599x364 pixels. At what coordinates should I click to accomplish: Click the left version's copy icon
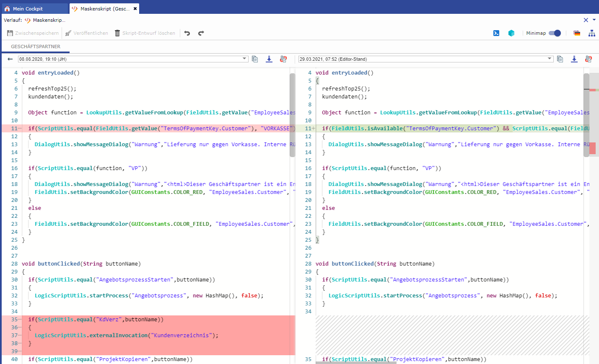(x=255, y=59)
